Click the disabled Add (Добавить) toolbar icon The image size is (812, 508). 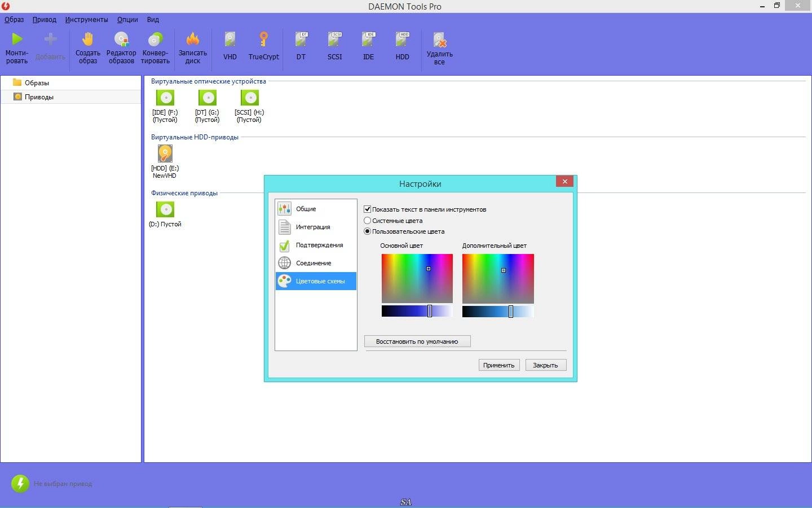tap(50, 39)
